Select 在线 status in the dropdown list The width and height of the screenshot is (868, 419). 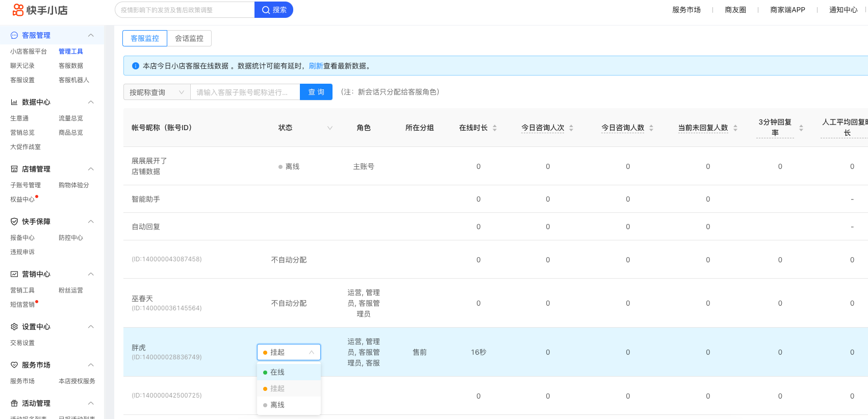(277, 372)
